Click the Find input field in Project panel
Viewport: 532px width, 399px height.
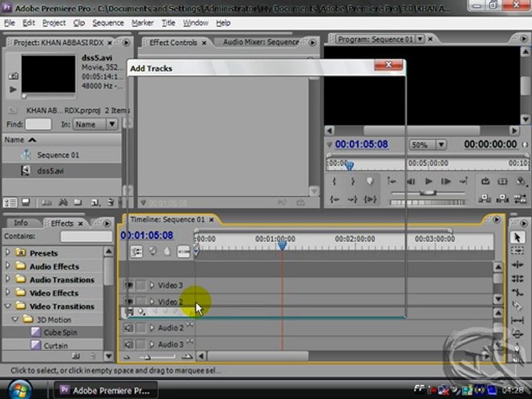tap(38, 124)
